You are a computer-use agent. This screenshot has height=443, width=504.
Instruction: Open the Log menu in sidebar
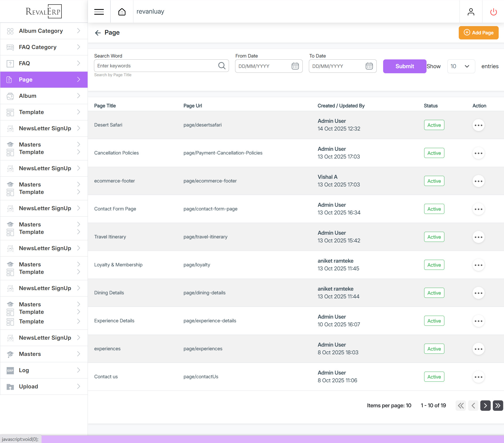pos(44,370)
